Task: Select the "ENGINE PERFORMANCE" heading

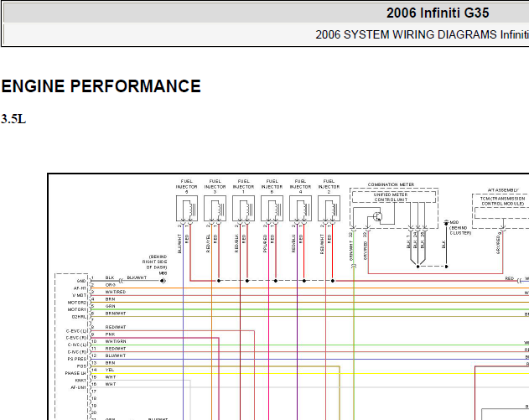Action: coord(101,86)
